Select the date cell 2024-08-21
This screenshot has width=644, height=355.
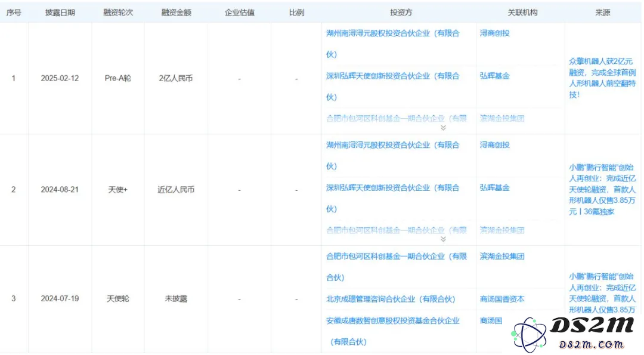point(60,189)
